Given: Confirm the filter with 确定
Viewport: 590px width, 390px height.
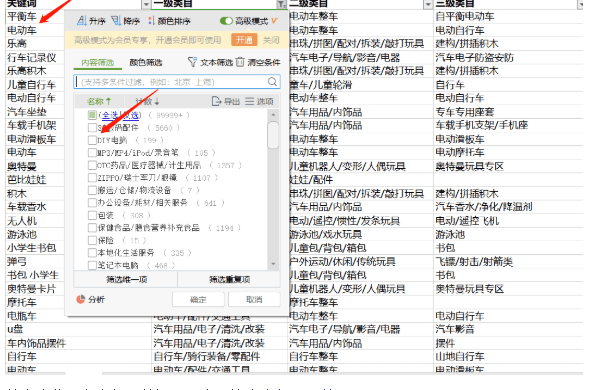Looking at the screenshot, I should click(x=198, y=300).
